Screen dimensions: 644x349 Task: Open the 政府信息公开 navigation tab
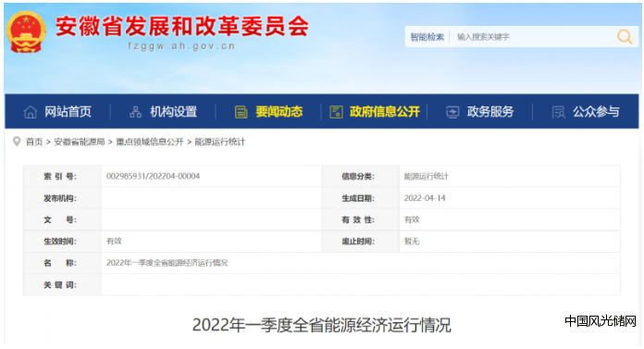(x=384, y=112)
